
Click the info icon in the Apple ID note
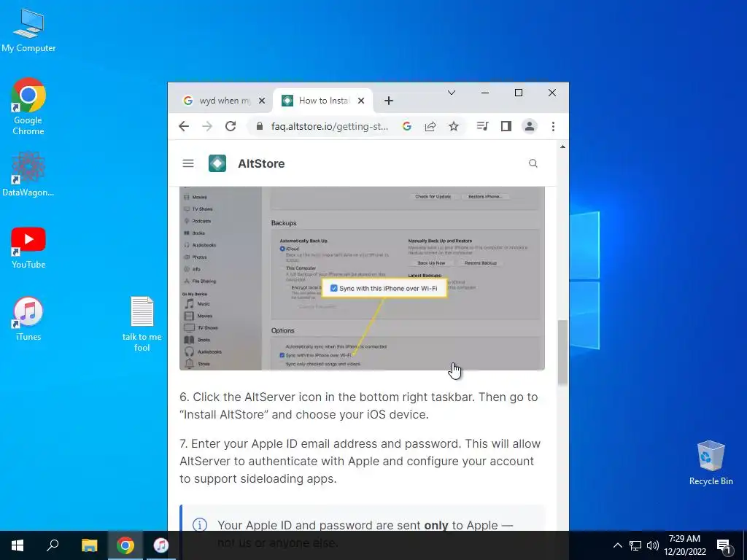pyautogui.click(x=200, y=525)
